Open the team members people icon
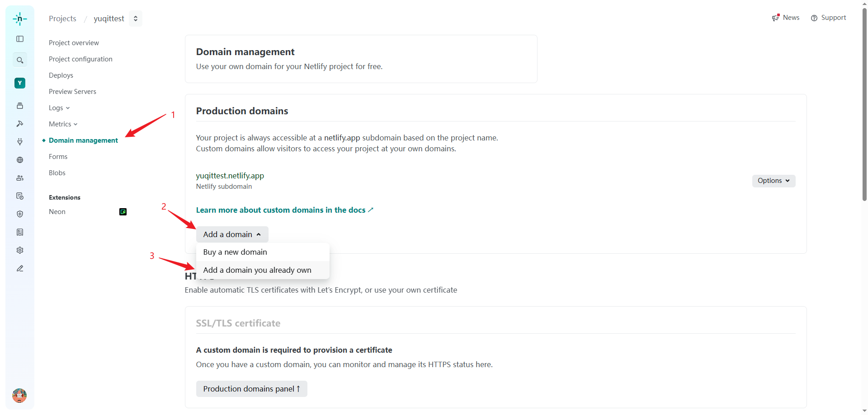This screenshot has height=415, width=868. coord(20,178)
